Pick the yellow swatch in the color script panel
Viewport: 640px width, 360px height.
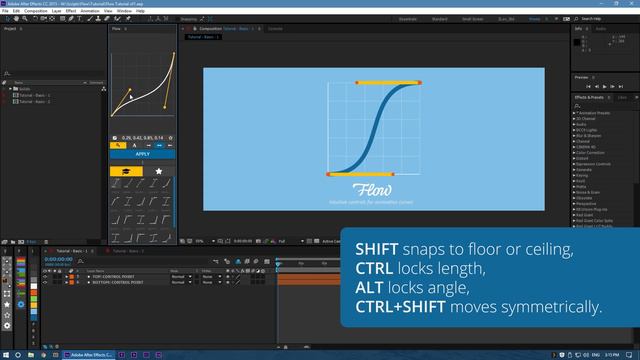point(34,305)
